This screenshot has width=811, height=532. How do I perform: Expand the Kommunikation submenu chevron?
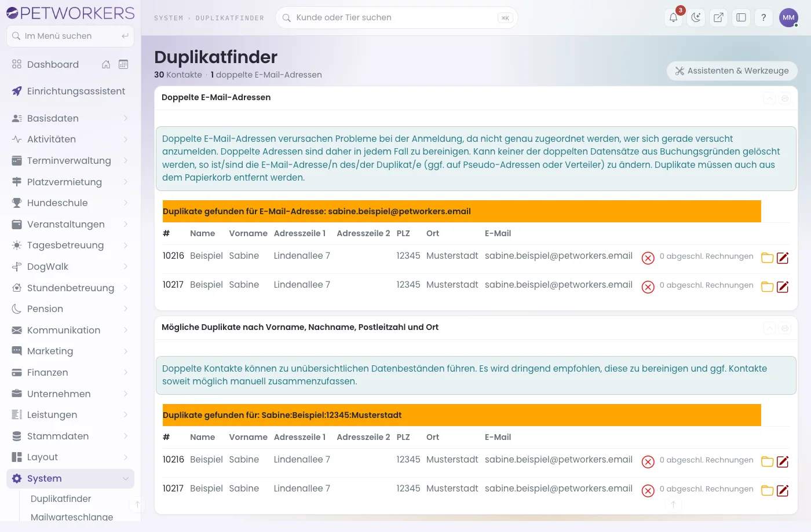[126, 330]
